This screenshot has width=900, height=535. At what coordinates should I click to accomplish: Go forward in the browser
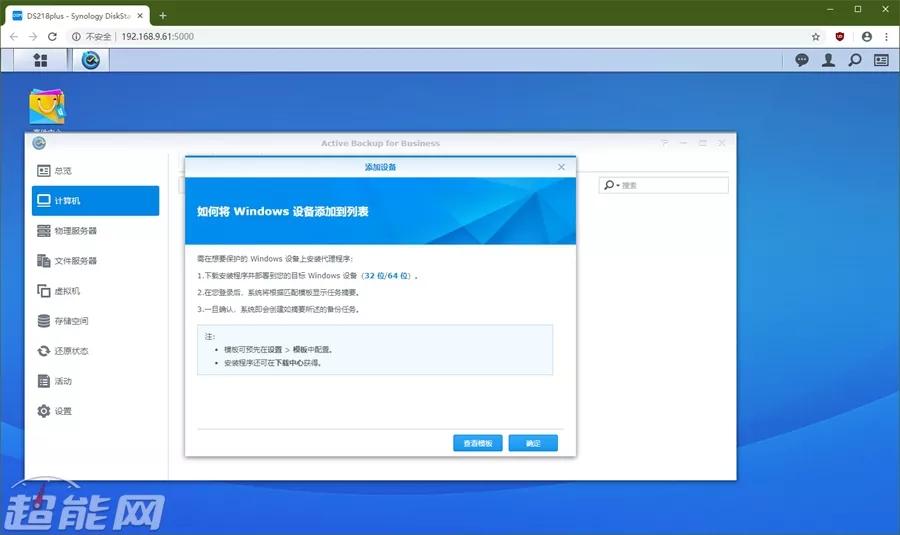click(x=33, y=36)
